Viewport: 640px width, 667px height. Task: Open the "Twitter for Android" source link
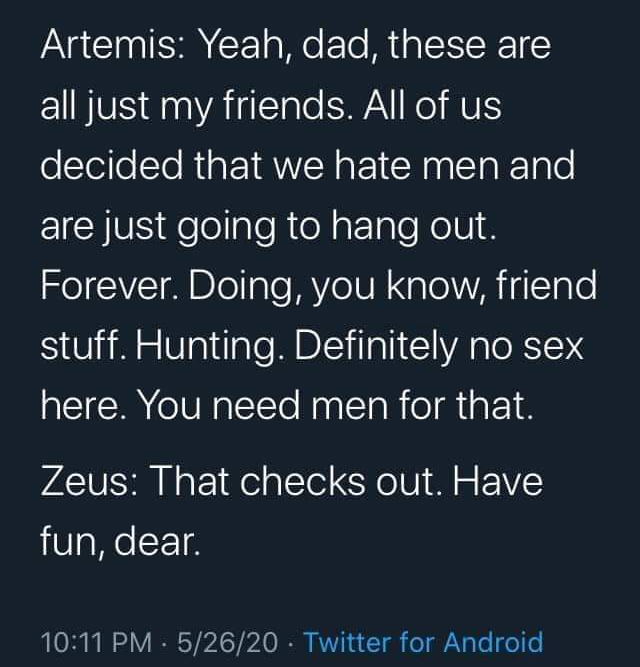423,641
